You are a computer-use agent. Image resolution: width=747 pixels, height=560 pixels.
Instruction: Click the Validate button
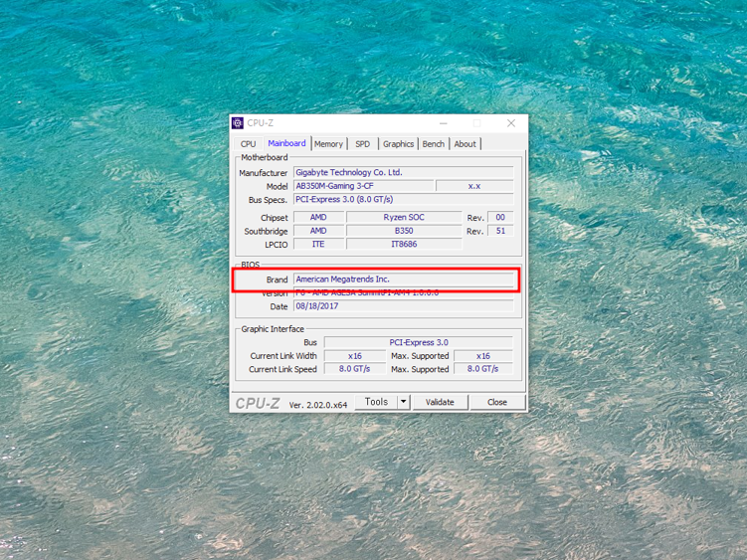coord(440,402)
